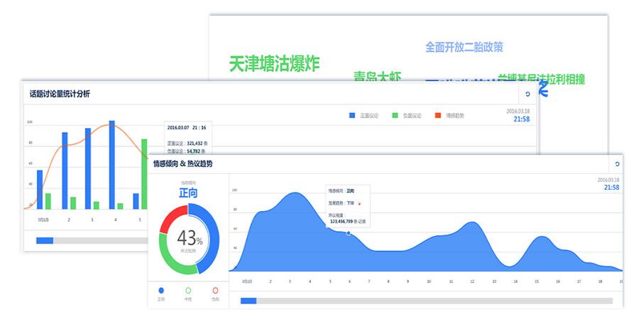Click the 321,432 value in the bar chart tooltip
644x322 pixels.
[x=195, y=144]
